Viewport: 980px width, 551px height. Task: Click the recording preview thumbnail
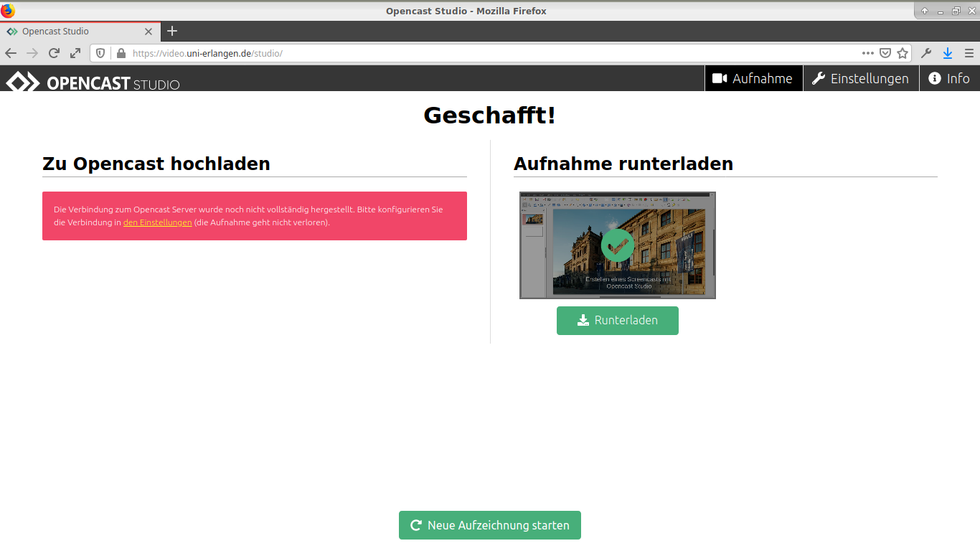[617, 245]
